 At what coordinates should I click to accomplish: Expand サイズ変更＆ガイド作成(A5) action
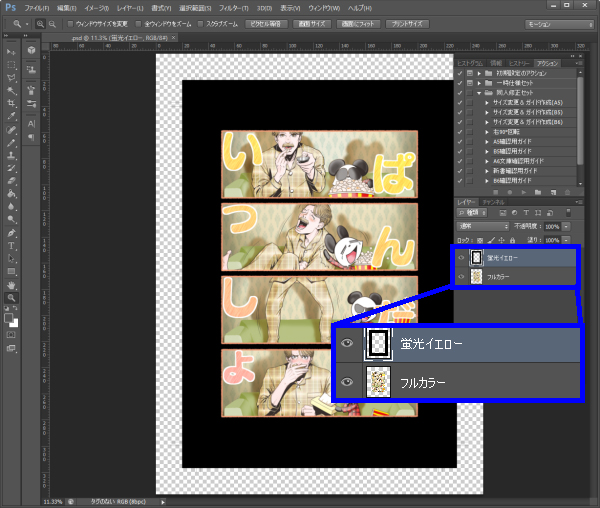pyautogui.click(x=487, y=103)
